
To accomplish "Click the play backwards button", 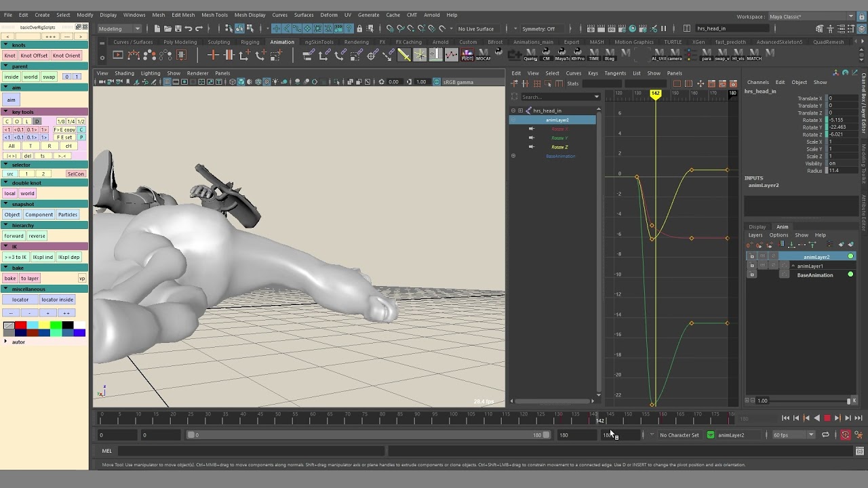I will pos(816,418).
